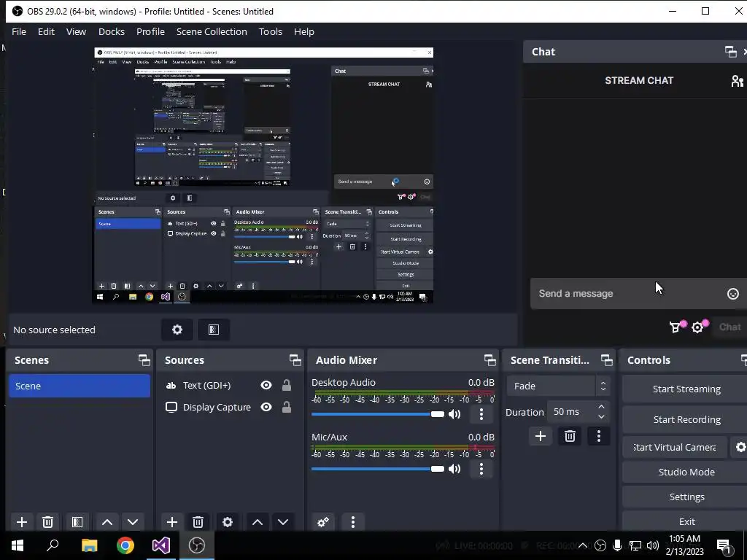
Task: Toggle Studio Mode
Action: pos(686,472)
